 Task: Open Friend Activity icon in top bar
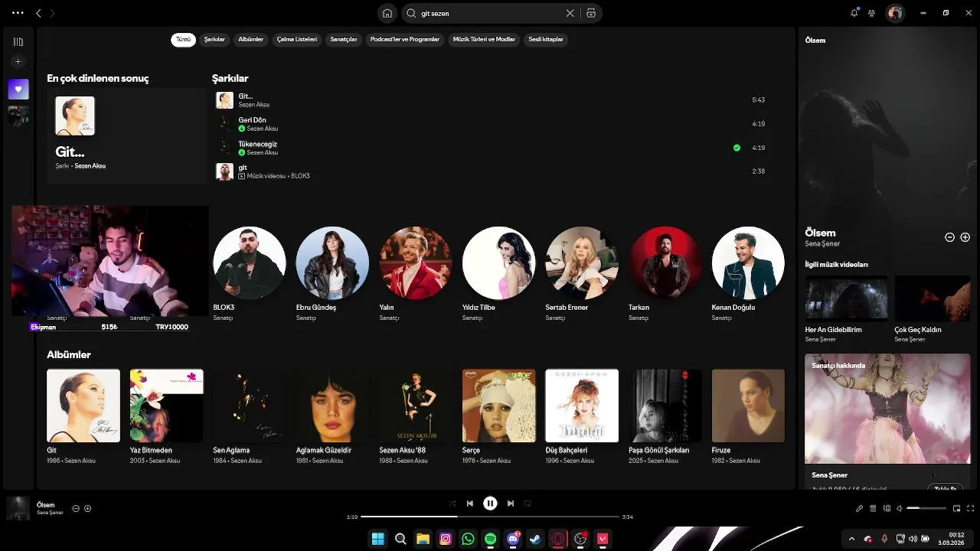871,13
